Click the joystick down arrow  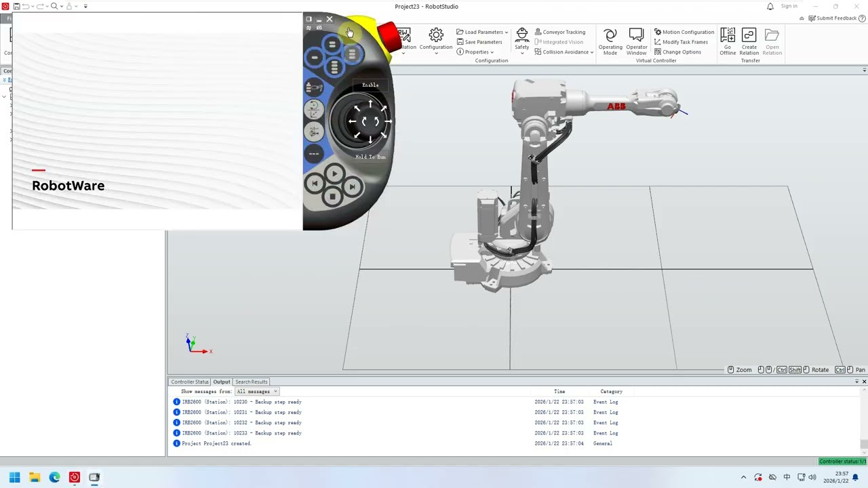pyautogui.click(x=370, y=138)
